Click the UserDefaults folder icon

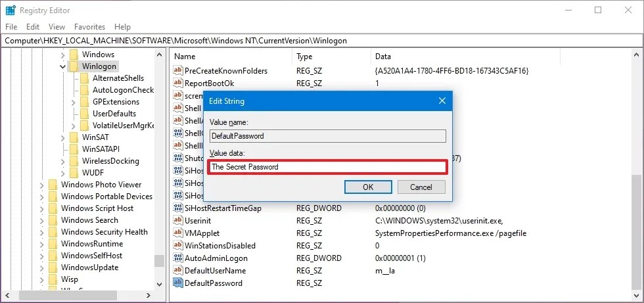pos(85,113)
